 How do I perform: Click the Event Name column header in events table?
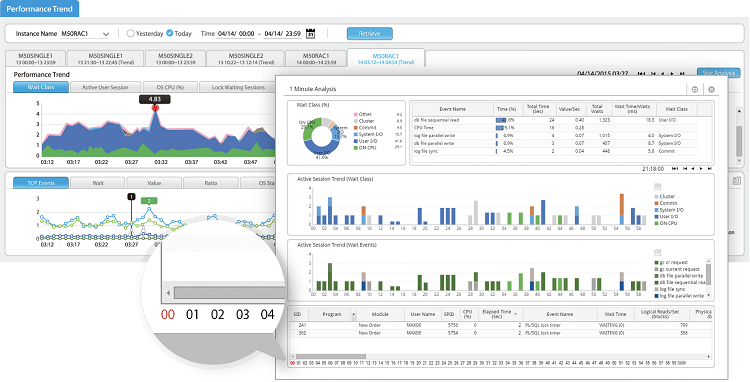pyautogui.click(x=452, y=109)
